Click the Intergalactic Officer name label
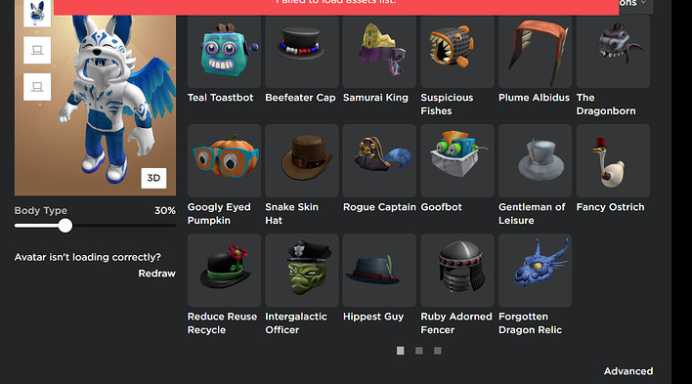This screenshot has height=384, width=692. click(x=296, y=323)
